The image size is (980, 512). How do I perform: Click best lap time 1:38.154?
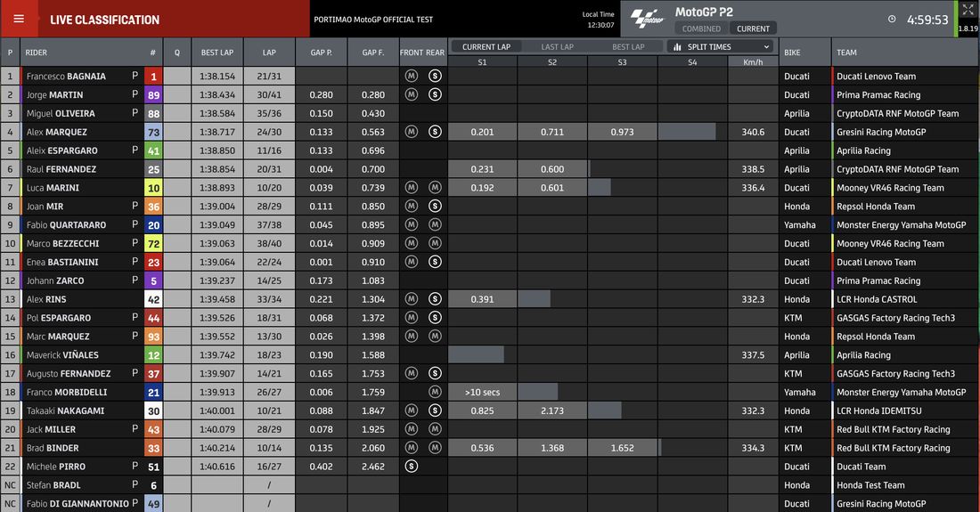click(x=216, y=77)
